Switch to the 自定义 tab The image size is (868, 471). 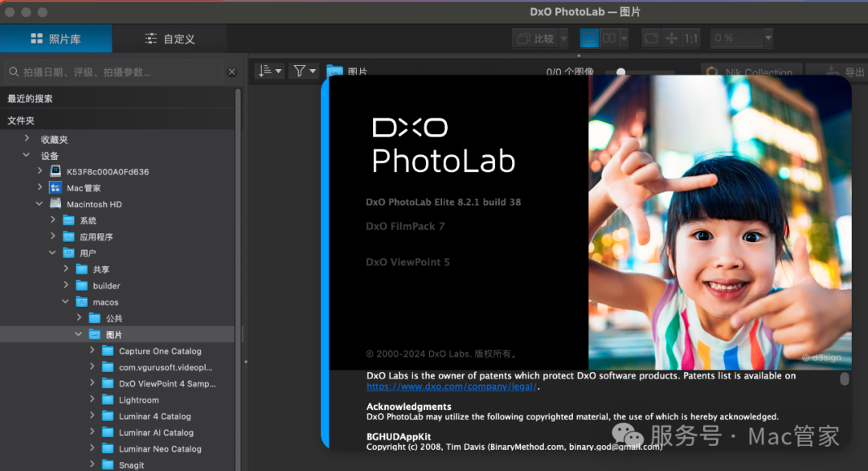point(170,39)
